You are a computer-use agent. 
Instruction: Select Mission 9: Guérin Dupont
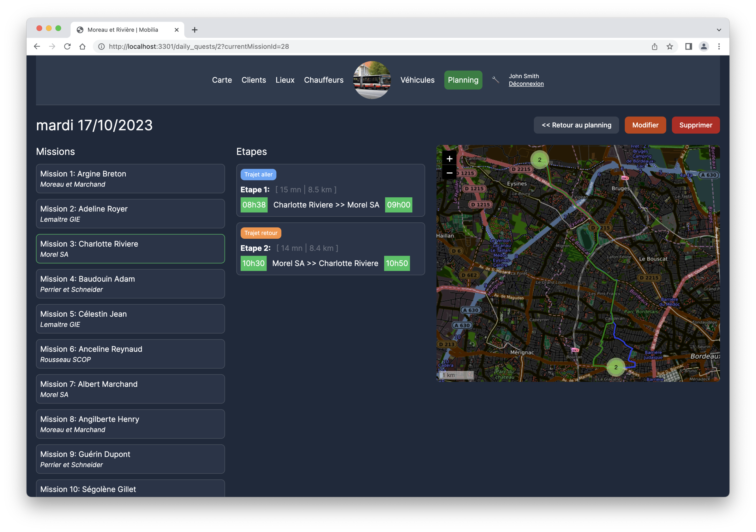pyautogui.click(x=130, y=459)
